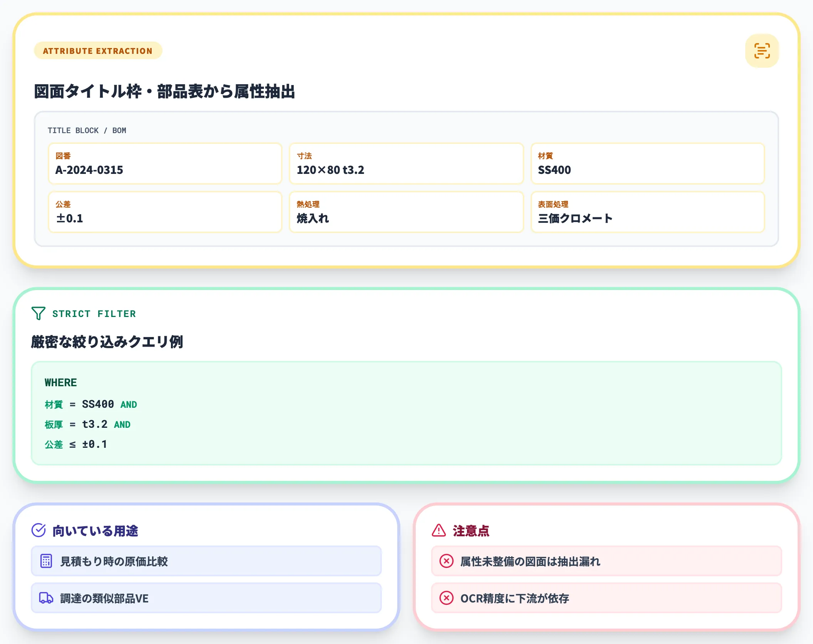
Task: Click the red X icon next to OCR精度に下流が依存
Action: 447,598
